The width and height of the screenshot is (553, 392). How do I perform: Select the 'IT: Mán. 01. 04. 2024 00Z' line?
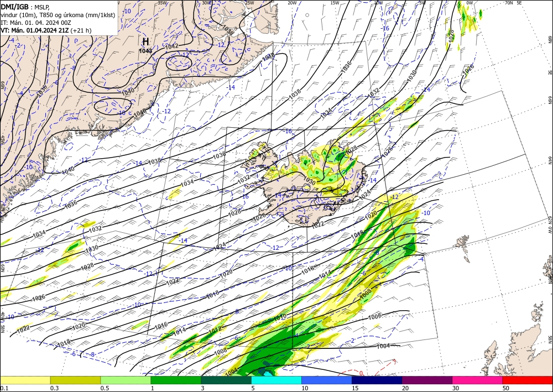[x=35, y=22]
